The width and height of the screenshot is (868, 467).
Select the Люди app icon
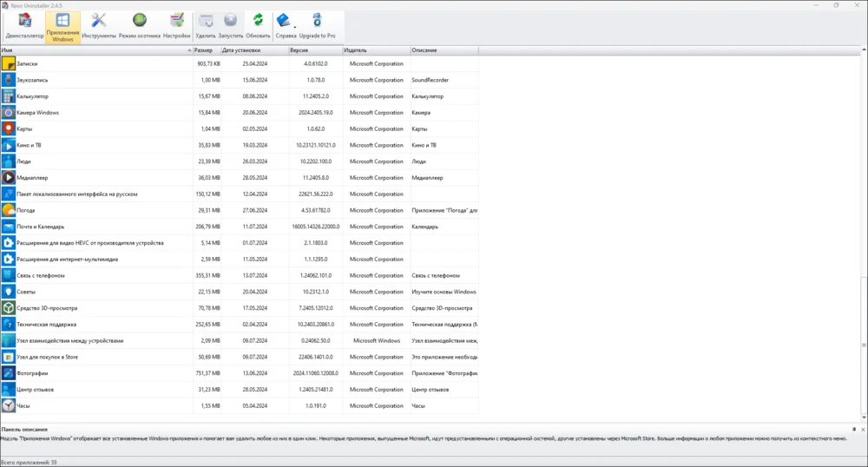[x=9, y=161]
